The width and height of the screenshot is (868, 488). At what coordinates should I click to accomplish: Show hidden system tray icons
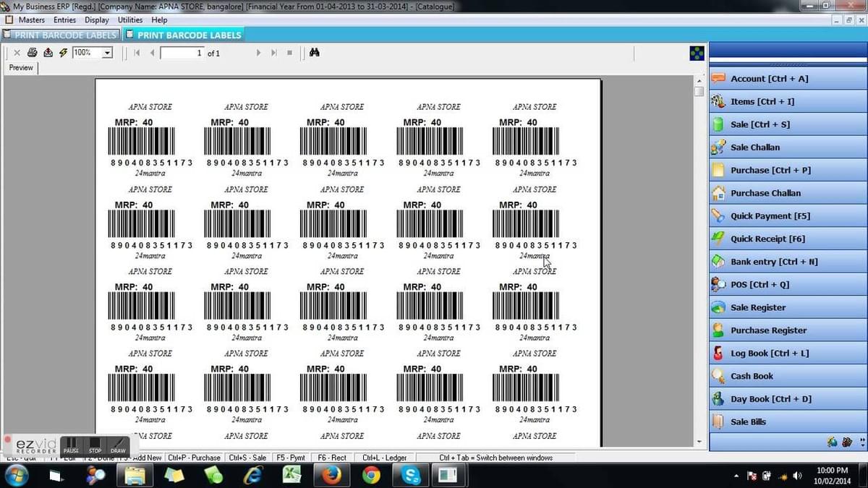point(736,476)
